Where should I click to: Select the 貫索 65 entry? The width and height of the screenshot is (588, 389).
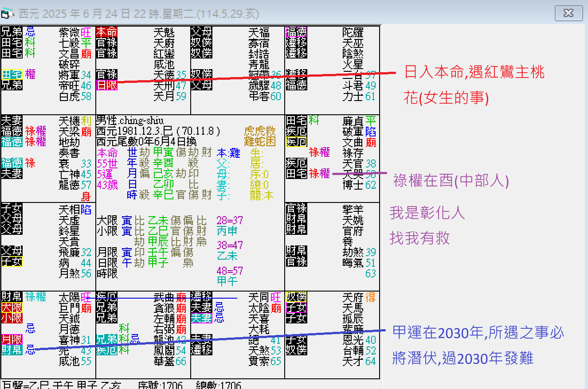265,361
